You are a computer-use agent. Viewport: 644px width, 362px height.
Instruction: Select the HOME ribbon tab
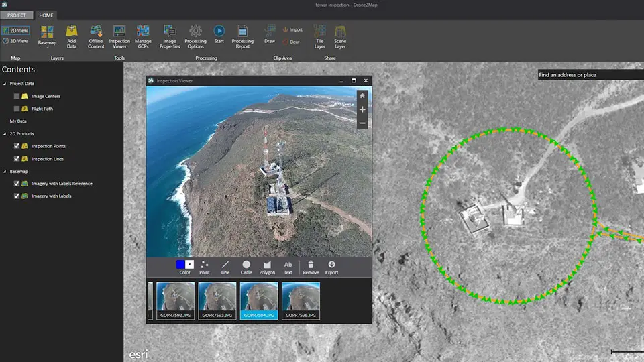pyautogui.click(x=46, y=15)
